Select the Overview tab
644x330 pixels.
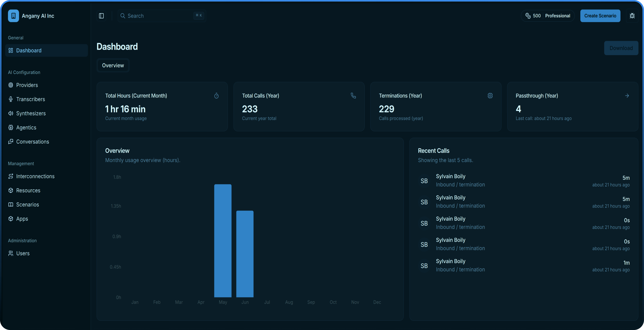coord(113,65)
